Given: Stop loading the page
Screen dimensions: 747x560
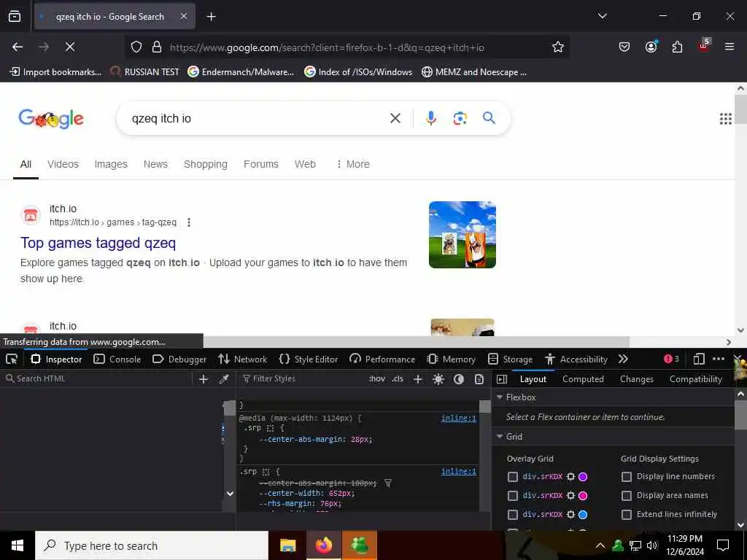Looking at the screenshot, I should coord(70,47).
